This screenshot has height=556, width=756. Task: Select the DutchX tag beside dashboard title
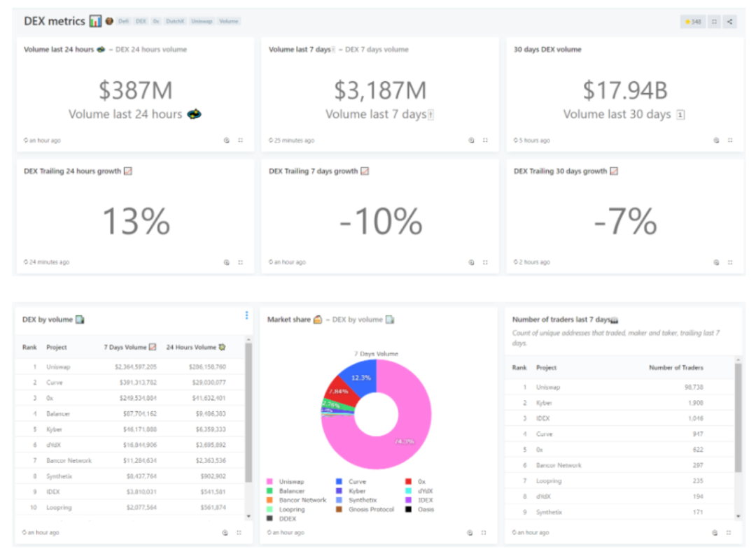[174, 22]
